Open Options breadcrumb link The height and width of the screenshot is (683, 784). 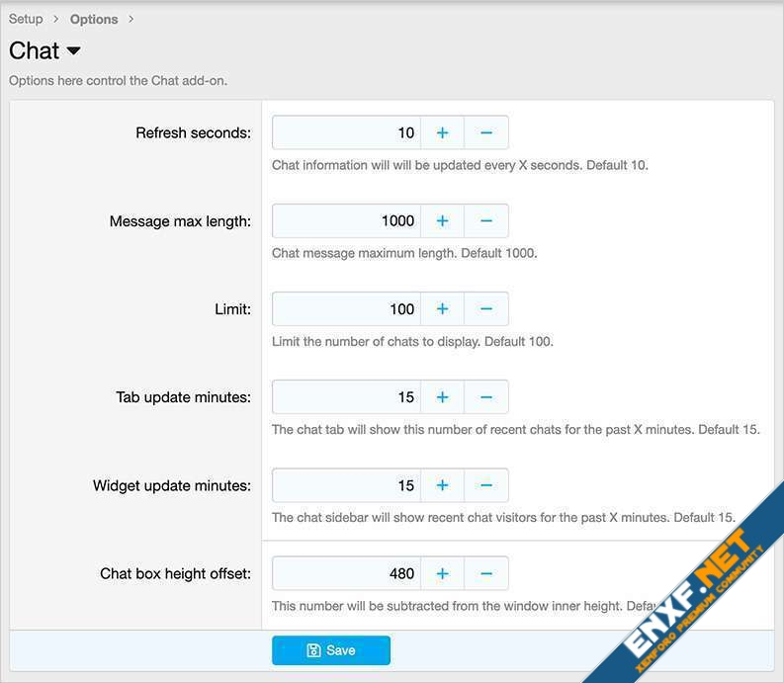click(94, 19)
